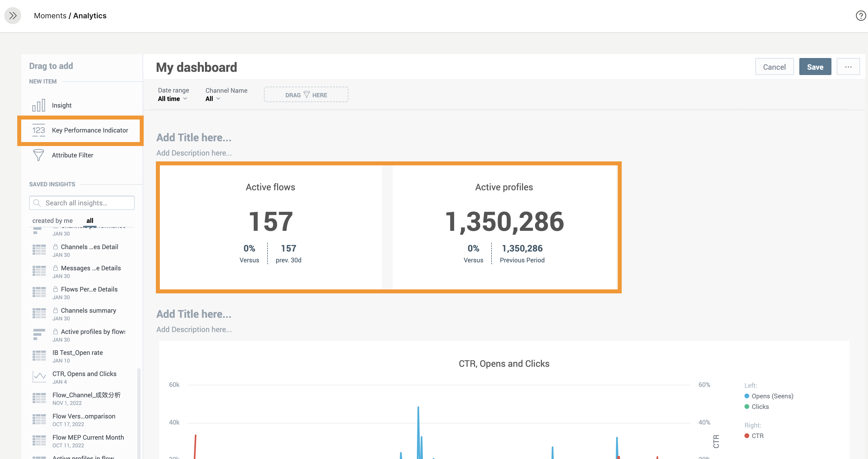Click the table icon beside Channels summary
Viewport: 868px width, 459px height.
39,314
